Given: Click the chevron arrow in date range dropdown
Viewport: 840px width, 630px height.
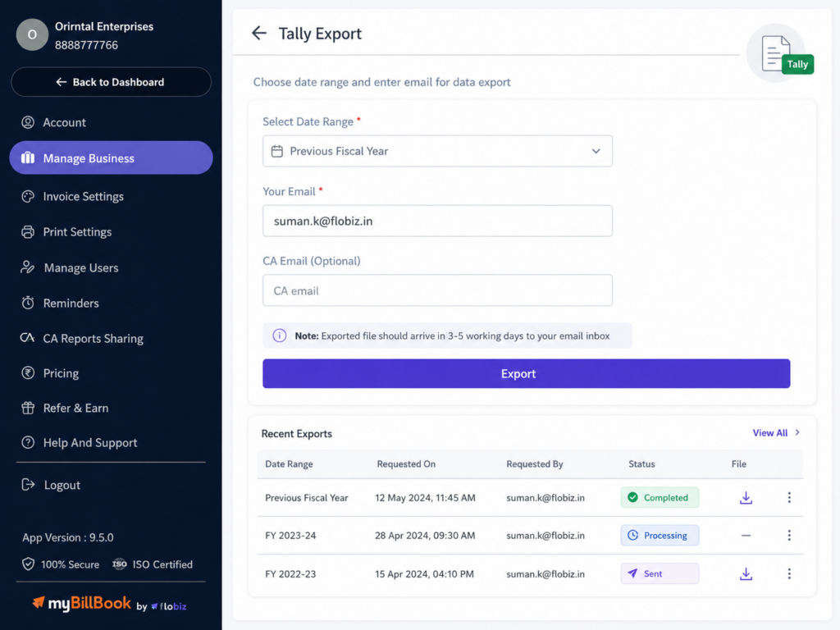Looking at the screenshot, I should tap(596, 151).
